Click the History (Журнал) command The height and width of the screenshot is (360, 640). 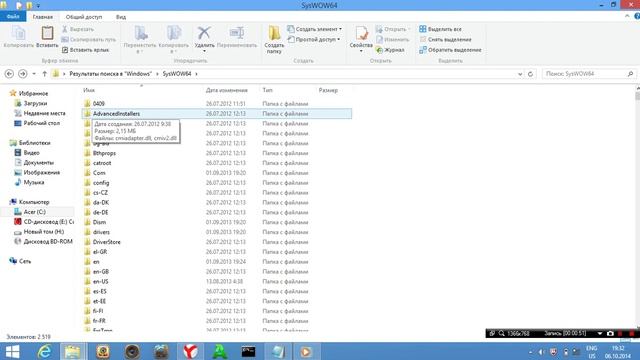[x=390, y=50]
